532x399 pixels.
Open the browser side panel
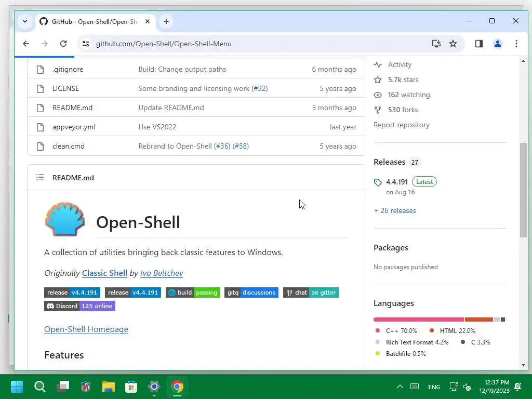[478, 44]
